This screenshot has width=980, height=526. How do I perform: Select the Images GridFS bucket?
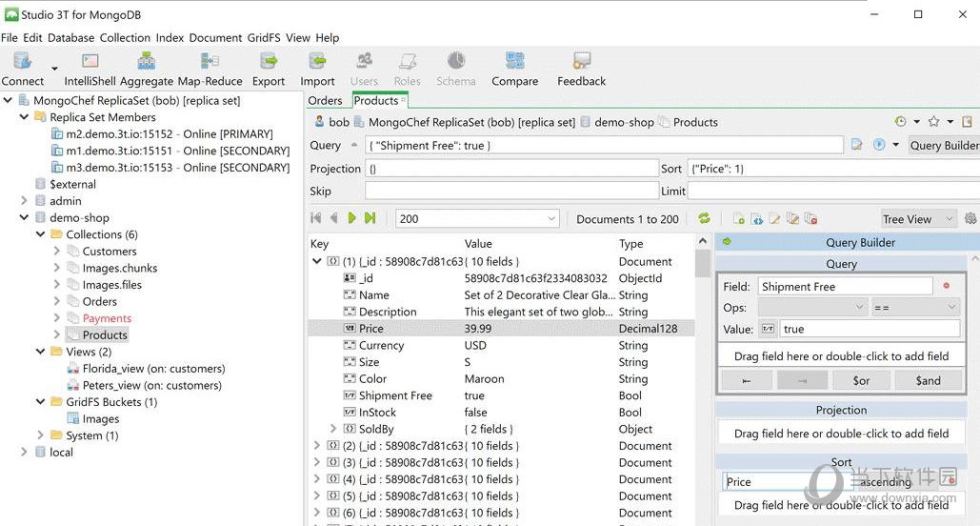click(x=101, y=418)
